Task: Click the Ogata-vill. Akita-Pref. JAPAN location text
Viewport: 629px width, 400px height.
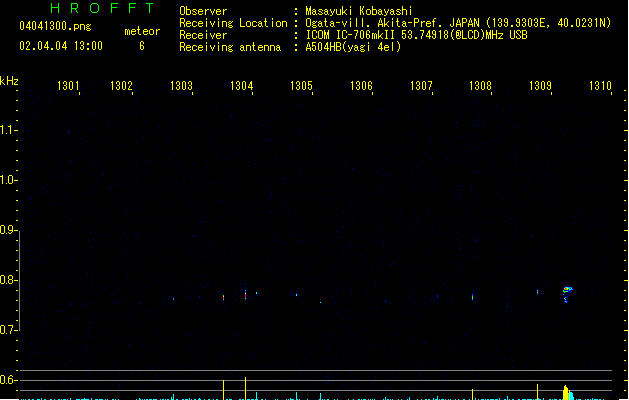Action: 458,23
